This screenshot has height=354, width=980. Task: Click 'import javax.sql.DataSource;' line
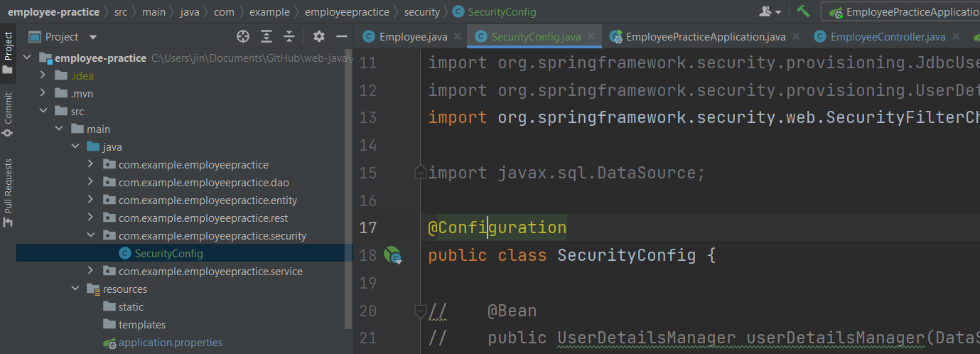coord(566,173)
